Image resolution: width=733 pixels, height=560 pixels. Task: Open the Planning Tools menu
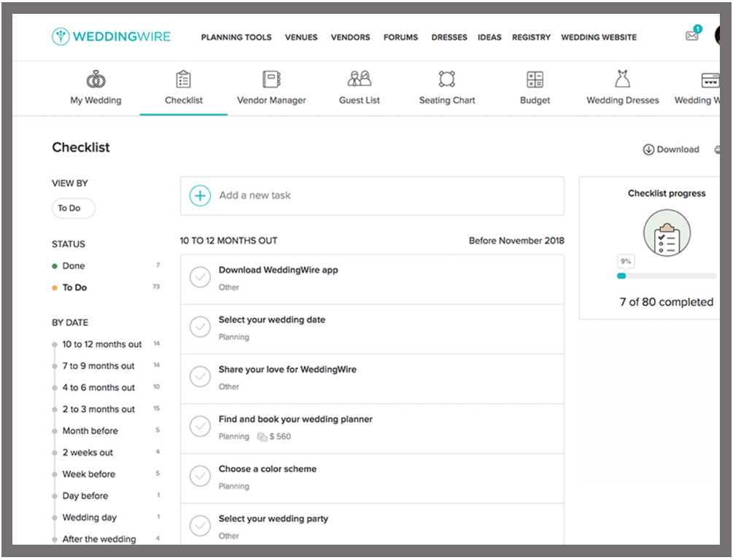(236, 37)
